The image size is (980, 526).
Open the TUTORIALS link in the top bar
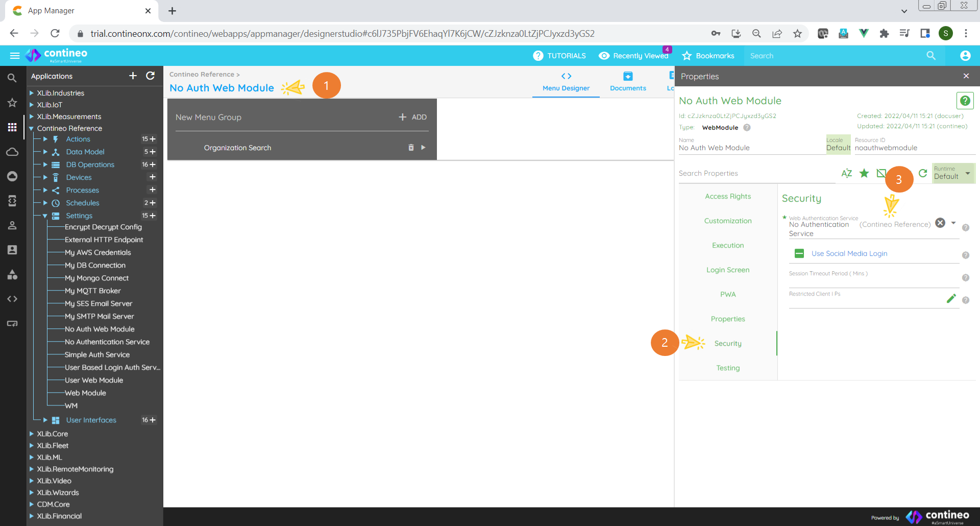click(567, 56)
